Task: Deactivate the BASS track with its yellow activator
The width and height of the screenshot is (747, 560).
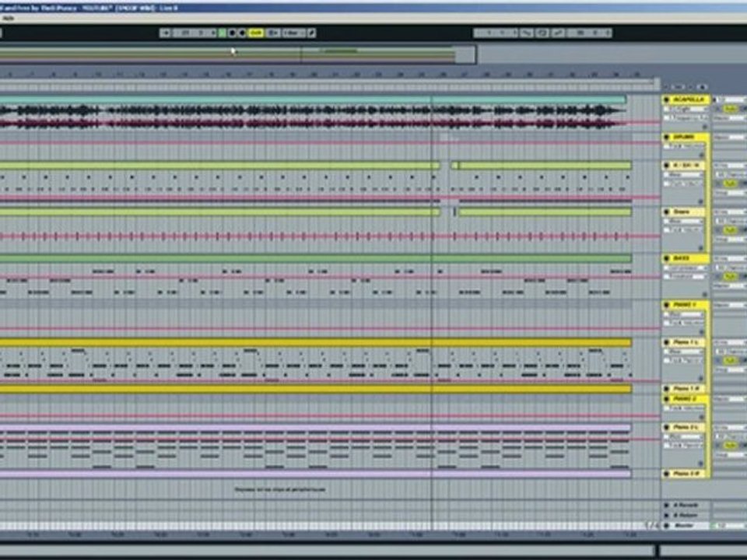Action: click(x=729, y=276)
